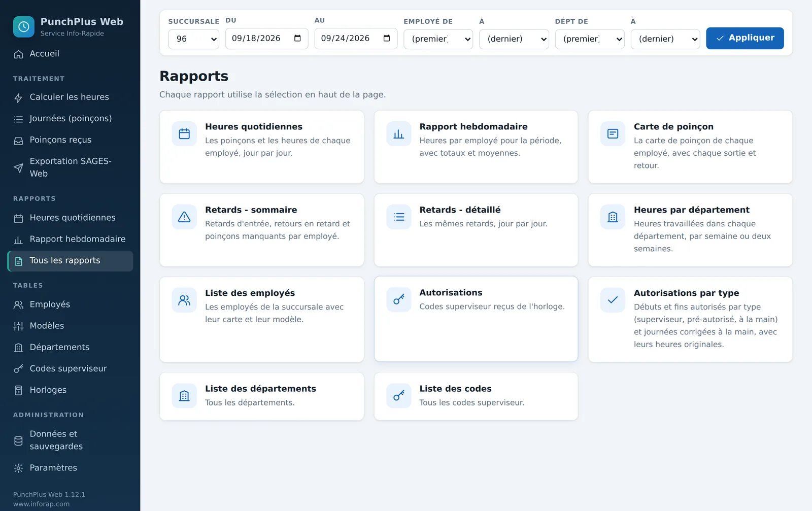Open the Liste des codes report card title
This screenshot has width=812, height=511.
(455, 389)
